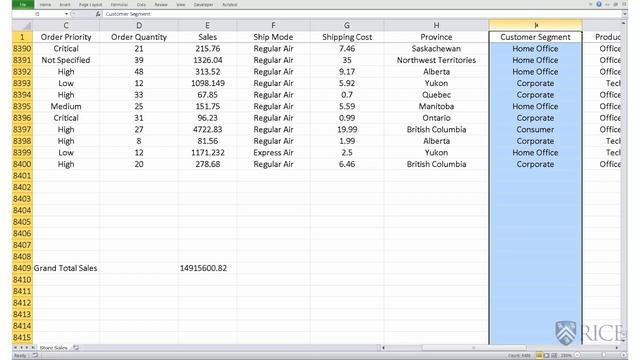Select column D header
The image size is (640, 360).
click(139, 25)
